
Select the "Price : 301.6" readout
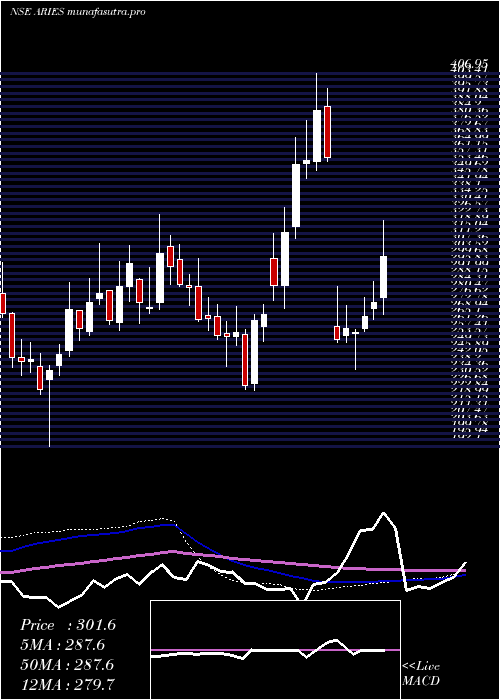coord(68,625)
